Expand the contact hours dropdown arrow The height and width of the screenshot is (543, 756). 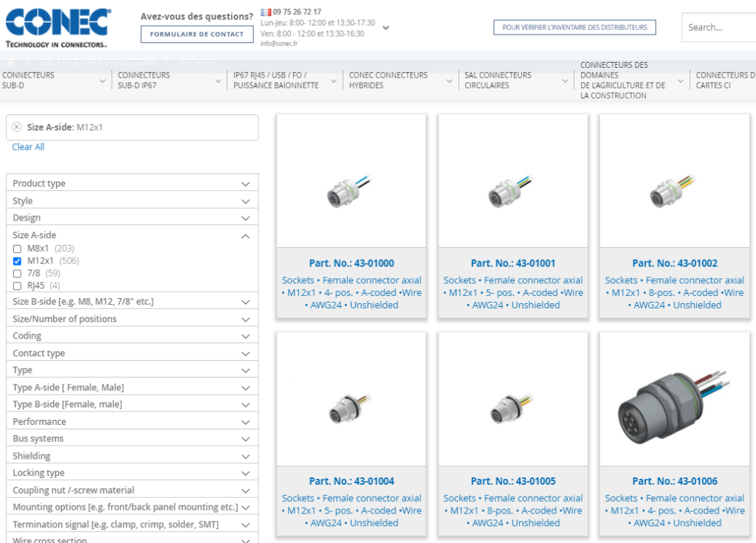pyautogui.click(x=385, y=28)
